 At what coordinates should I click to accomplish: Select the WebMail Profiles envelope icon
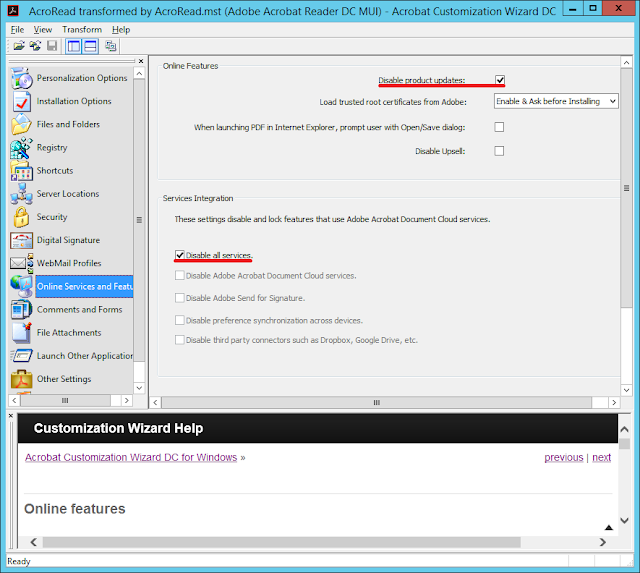point(22,263)
